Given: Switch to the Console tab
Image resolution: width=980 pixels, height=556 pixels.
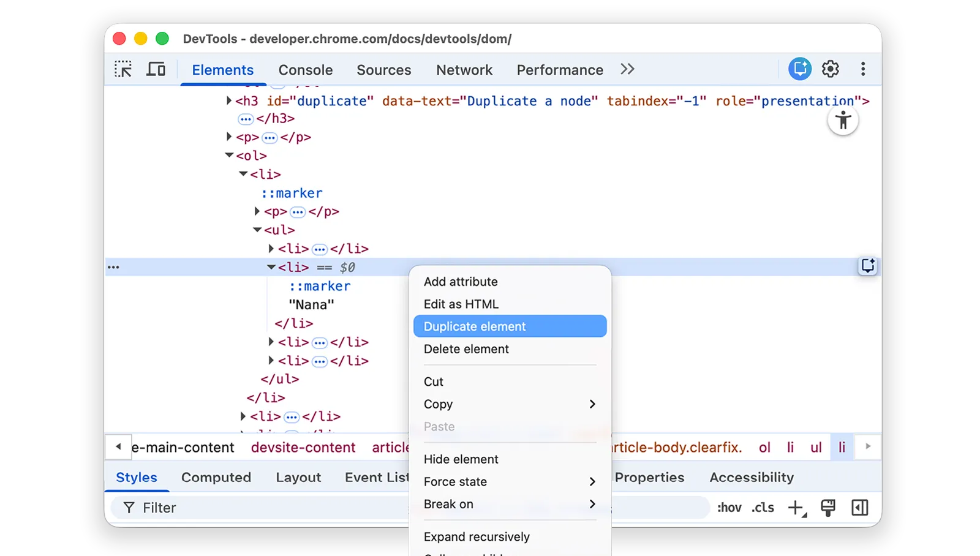Looking at the screenshot, I should pos(306,70).
